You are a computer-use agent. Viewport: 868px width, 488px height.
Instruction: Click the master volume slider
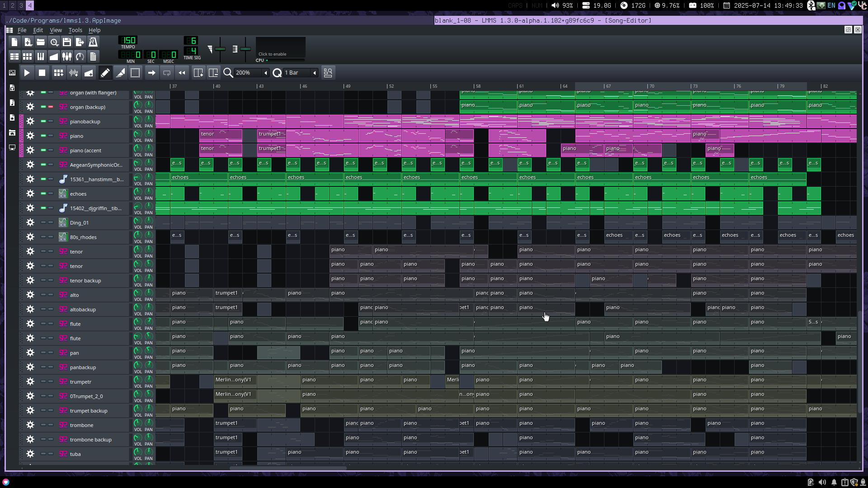pos(220,49)
